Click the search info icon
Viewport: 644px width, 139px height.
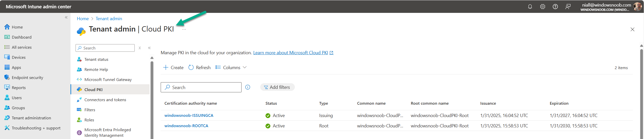point(248,87)
